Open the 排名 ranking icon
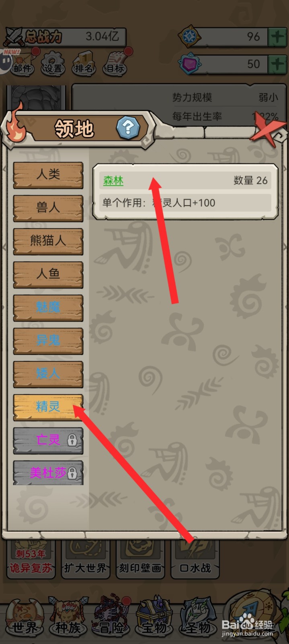Screen dimensions: 289x644 [84, 63]
